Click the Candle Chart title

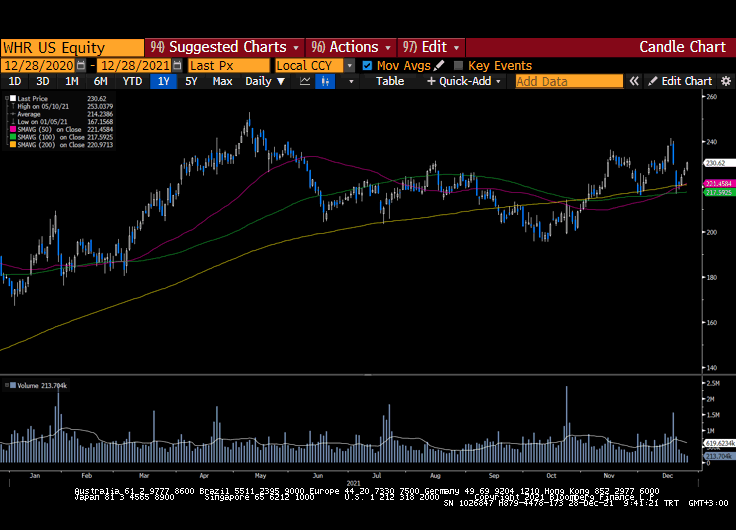pyautogui.click(x=682, y=47)
